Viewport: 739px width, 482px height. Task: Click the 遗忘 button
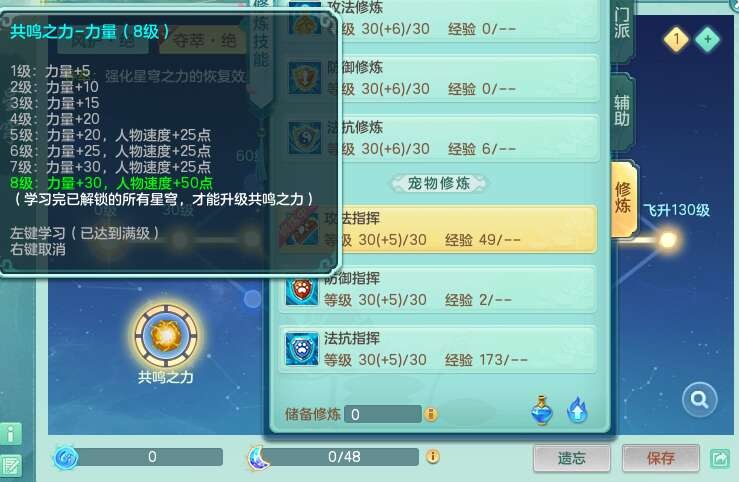[572, 457]
